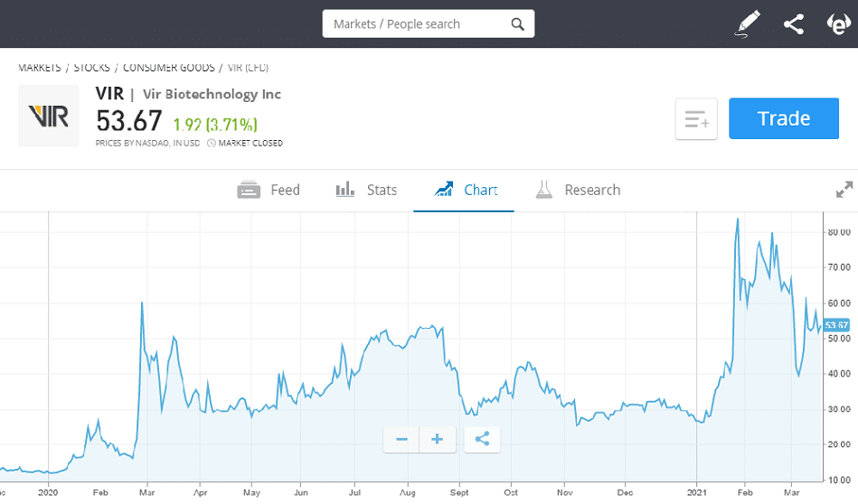This screenshot has height=504, width=858.
Task: Click the market closed clock icon
Action: pyautogui.click(x=212, y=144)
